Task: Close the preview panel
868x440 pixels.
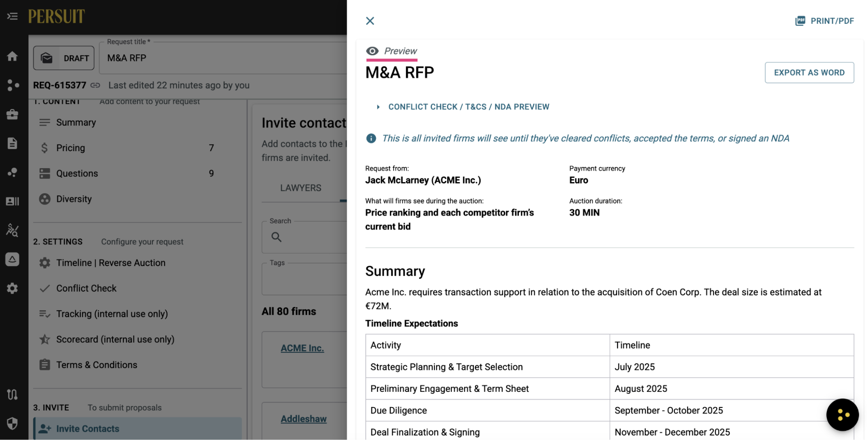Action: click(x=370, y=21)
